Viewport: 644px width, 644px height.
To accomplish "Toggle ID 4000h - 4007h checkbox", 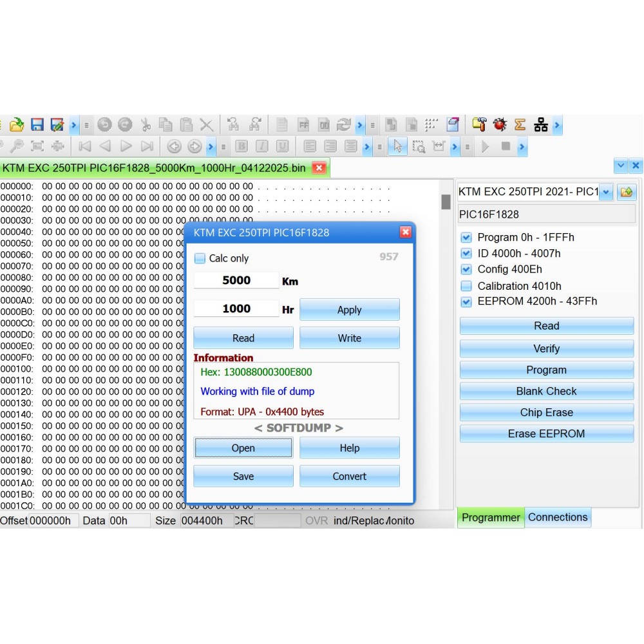I will tap(466, 253).
